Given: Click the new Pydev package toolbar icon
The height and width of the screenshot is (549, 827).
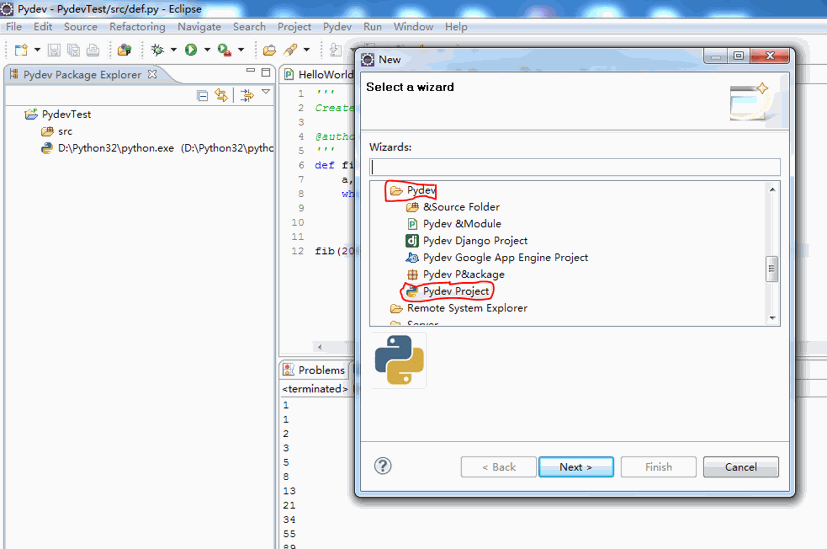Looking at the screenshot, I should (x=124, y=50).
